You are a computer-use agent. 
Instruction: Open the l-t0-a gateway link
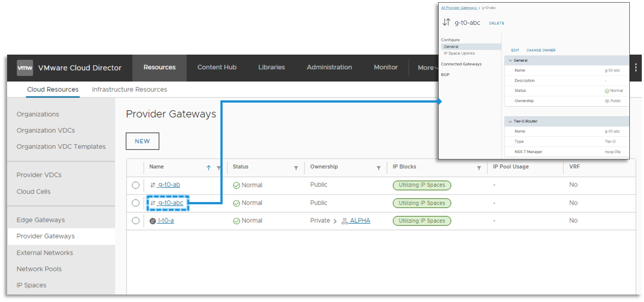click(x=165, y=221)
